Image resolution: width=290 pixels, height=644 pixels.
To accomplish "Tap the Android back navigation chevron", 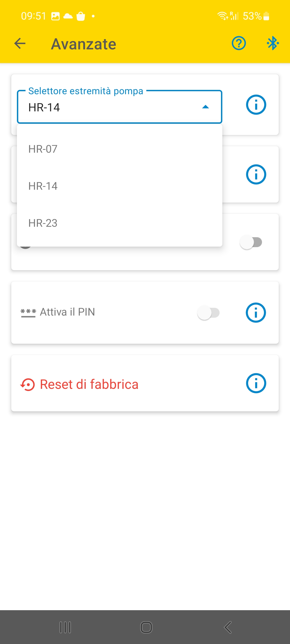I will (x=227, y=627).
